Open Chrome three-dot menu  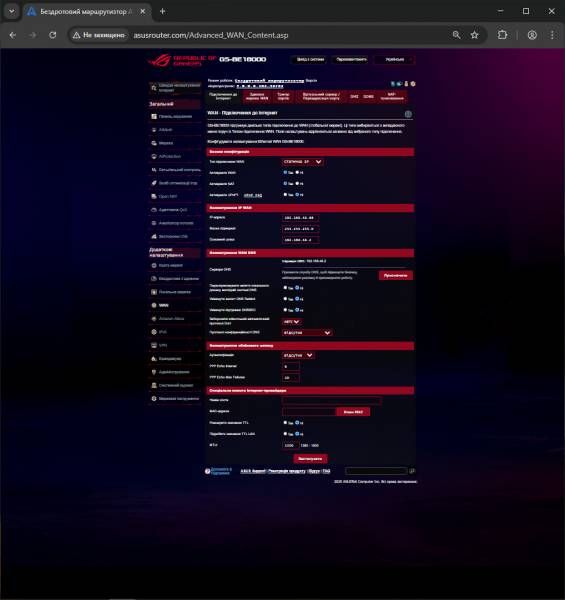(x=552, y=35)
